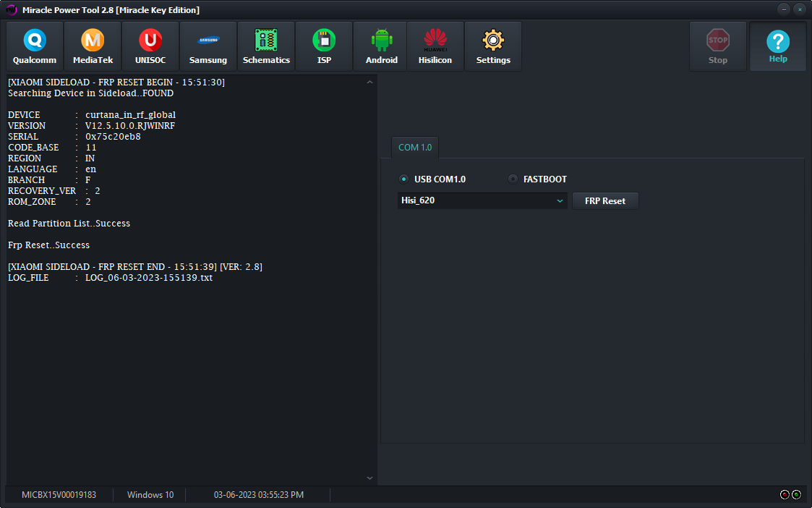The width and height of the screenshot is (812, 508).
Task: Click the XIAOMI SIDELOAD FRP RESET BEGIN line
Action: click(x=116, y=82)
